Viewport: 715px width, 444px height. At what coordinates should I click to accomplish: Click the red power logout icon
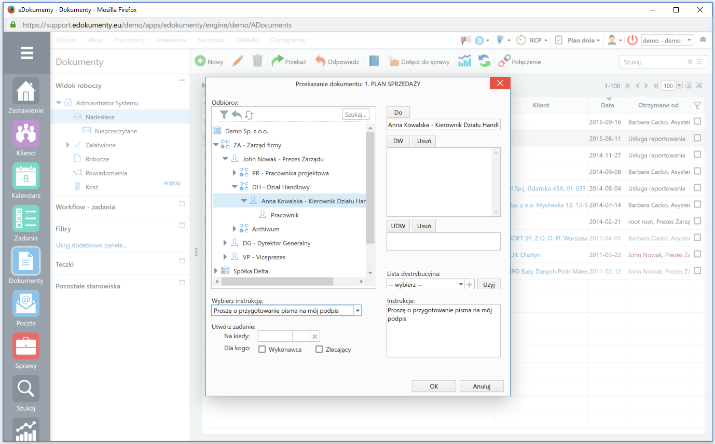(x=632, y=39)
